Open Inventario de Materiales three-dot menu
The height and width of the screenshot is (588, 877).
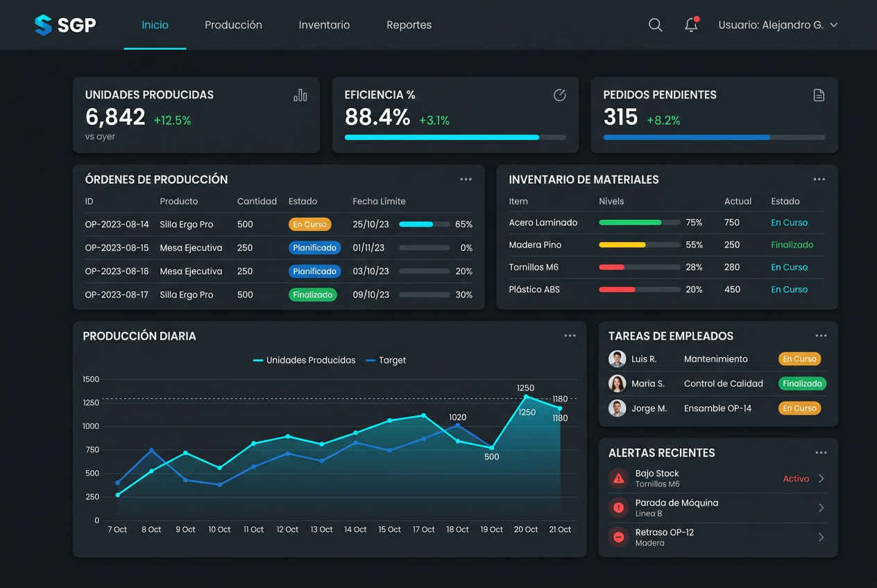[819, 180]
